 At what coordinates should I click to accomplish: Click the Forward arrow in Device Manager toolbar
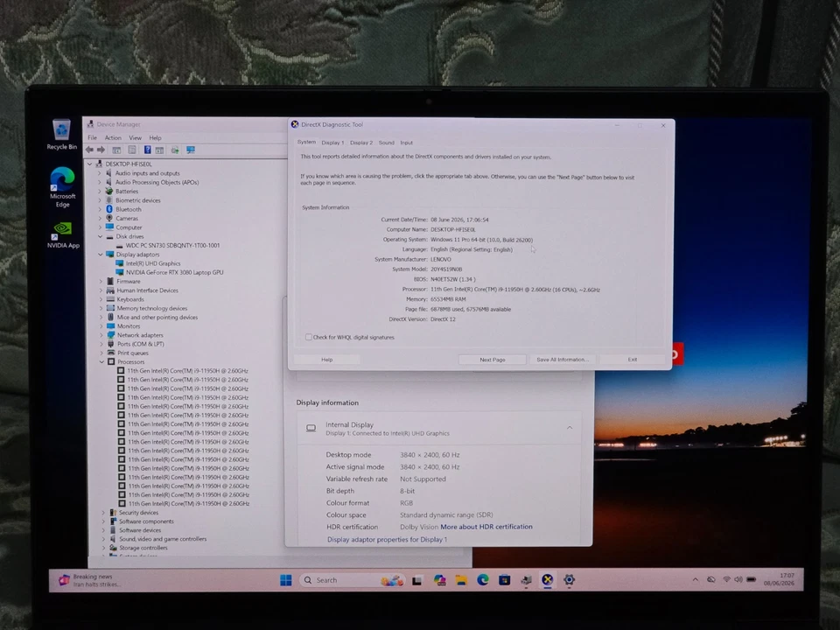(101, 150)
